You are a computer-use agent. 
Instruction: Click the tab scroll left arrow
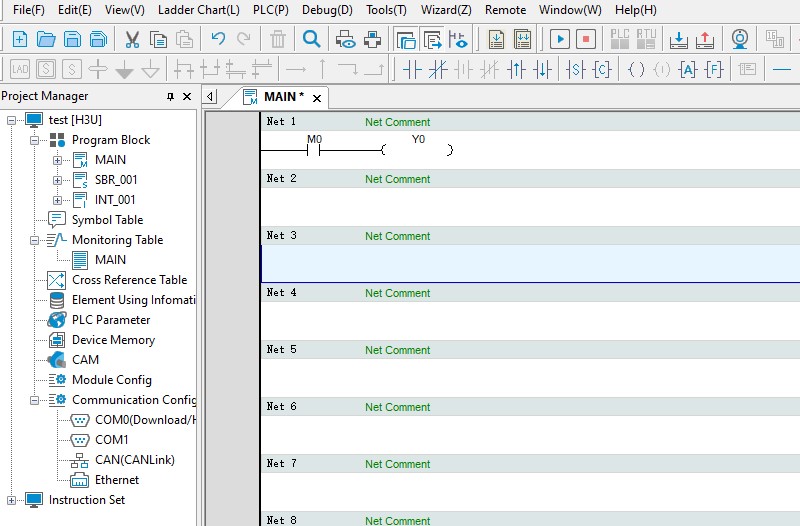click(210, 96)
